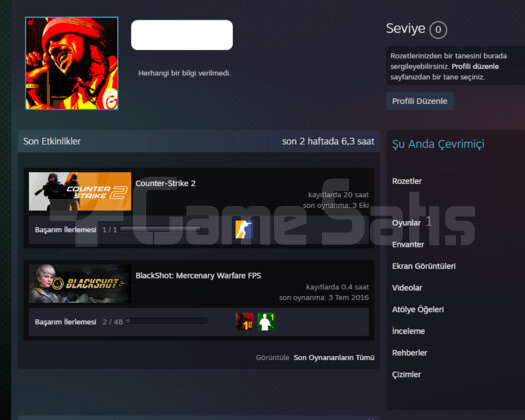Click the green soldier BlackShot achievement icon
Screen dimensions: 525x420
coord(267,322)
